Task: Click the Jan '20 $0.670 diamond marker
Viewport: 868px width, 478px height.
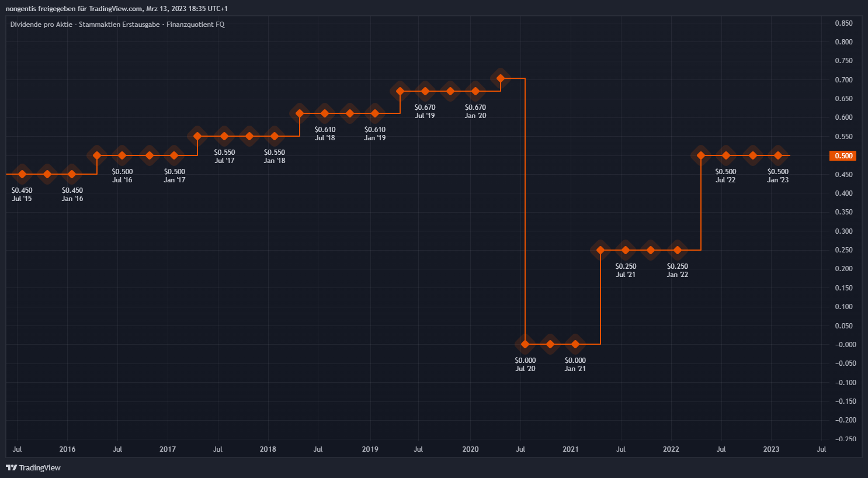Action: pyautogui.click(x=475, y=91)
